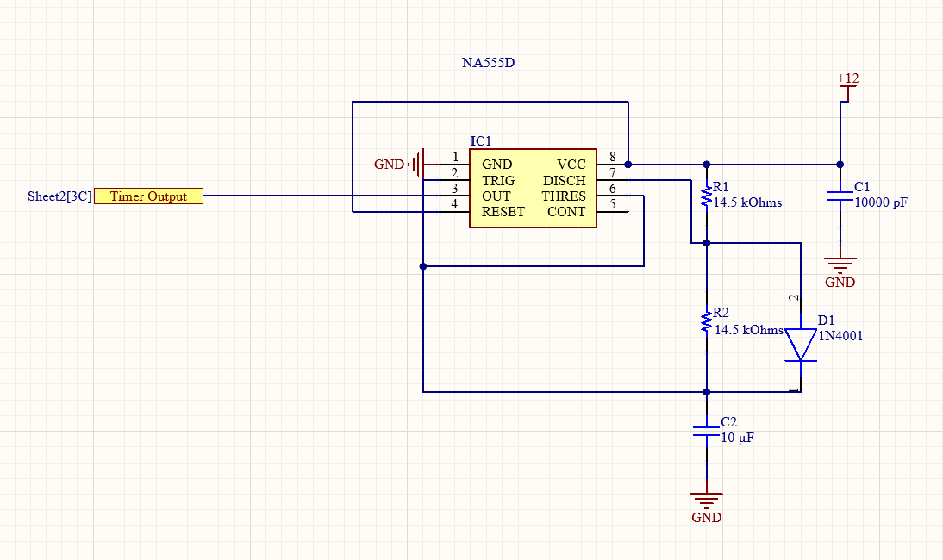943x560 pixels.
Task: Select the R1 resistor symbol
Action: tap(707, 196)
